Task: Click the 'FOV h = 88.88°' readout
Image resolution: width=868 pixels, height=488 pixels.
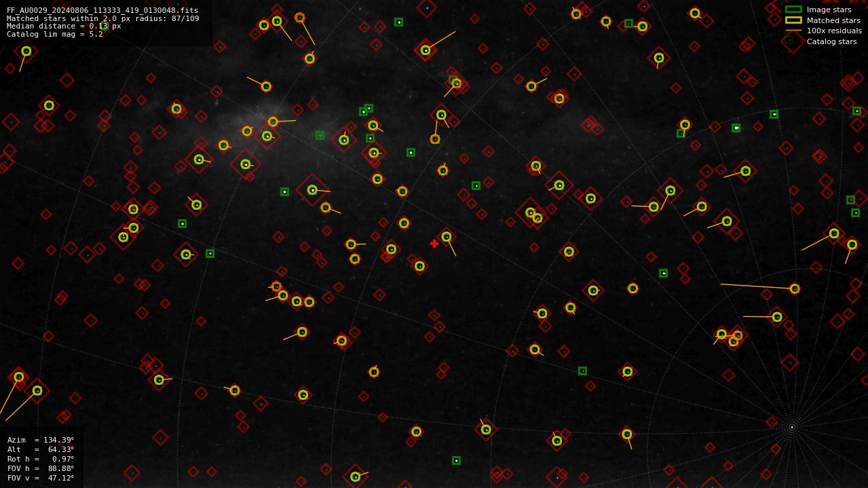Action: [x=41, y=468]
